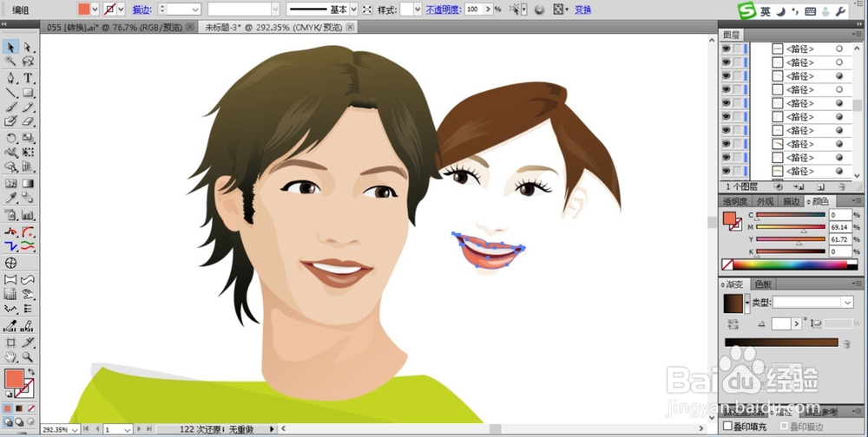The image size is (868, 437).
Task: Select the Direct Selection tool
Action: coord(28,47)
